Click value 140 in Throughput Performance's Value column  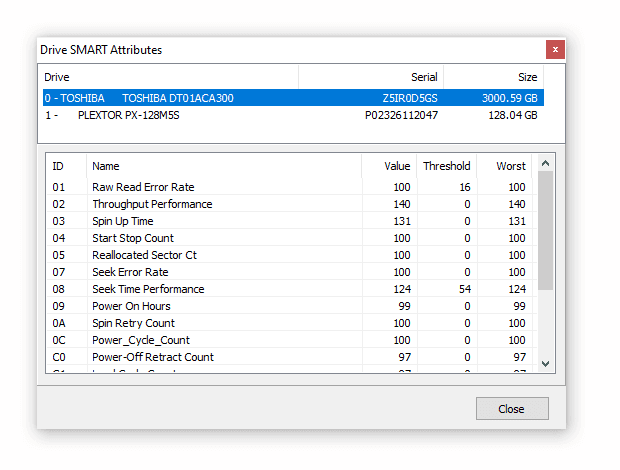point(402,204)
